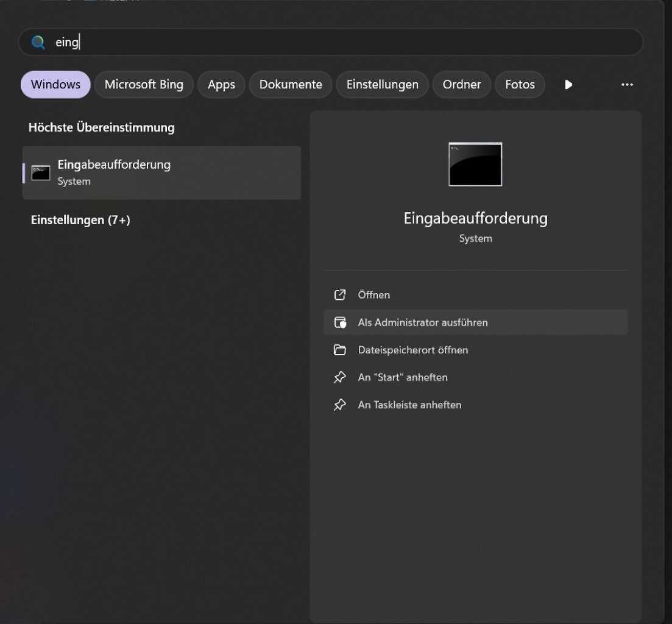Viewport: 672px width, 624px height.
Task: Click the pin icon beside An Taskleiste anheften
Action: tap(340, 405)
